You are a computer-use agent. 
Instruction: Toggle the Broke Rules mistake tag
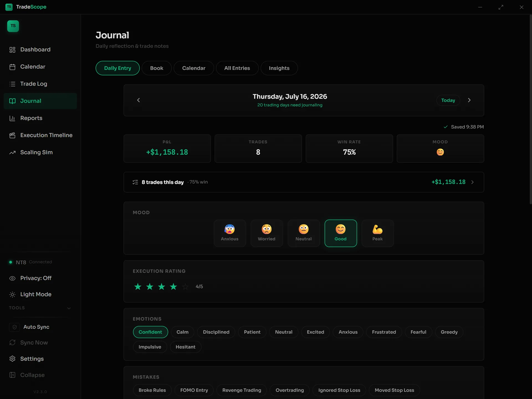152,390
